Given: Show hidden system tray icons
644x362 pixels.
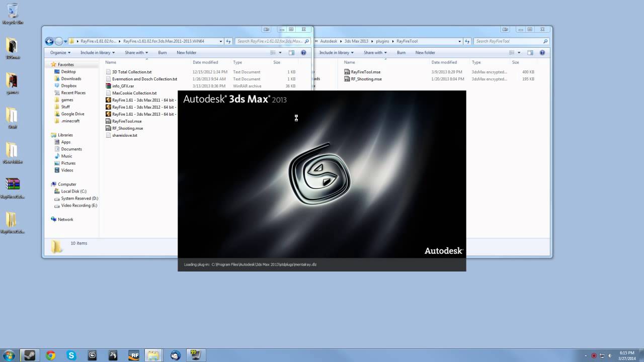Looking at the screenshot, I should (x=585, y=355).
